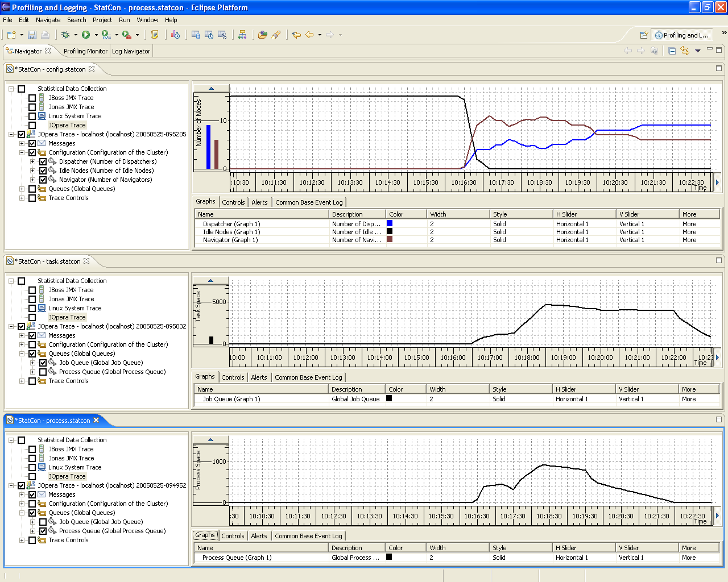Open the Window menu
The height and width of the screenshot is (582, 728).
coord(147,20)
